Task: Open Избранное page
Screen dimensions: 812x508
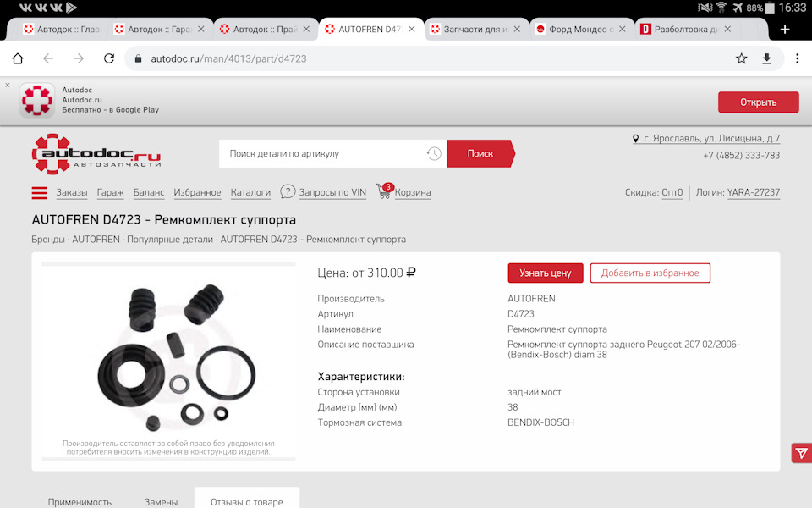Action: point(197,192)
